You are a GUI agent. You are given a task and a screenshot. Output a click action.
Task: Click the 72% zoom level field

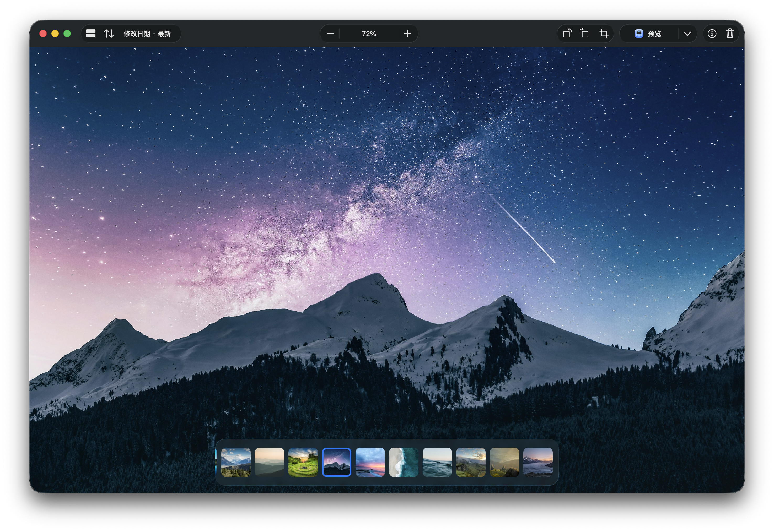pos(369,34)
